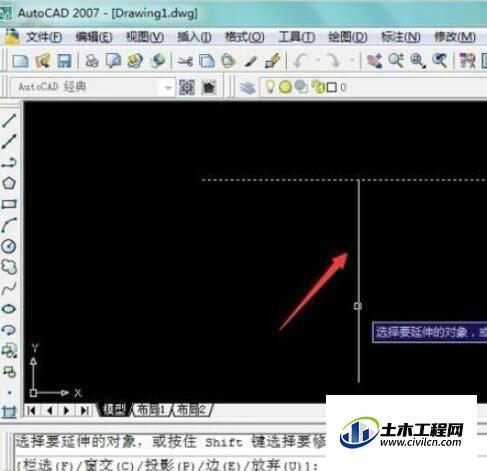Open the 插入(I) menu
487x471 pixels.
[194, 37]
